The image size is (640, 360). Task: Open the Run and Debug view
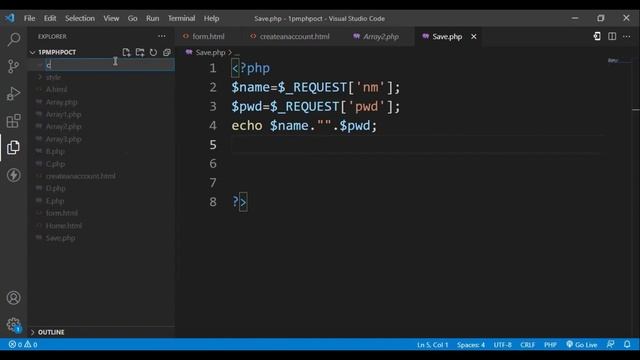point(13,93)
